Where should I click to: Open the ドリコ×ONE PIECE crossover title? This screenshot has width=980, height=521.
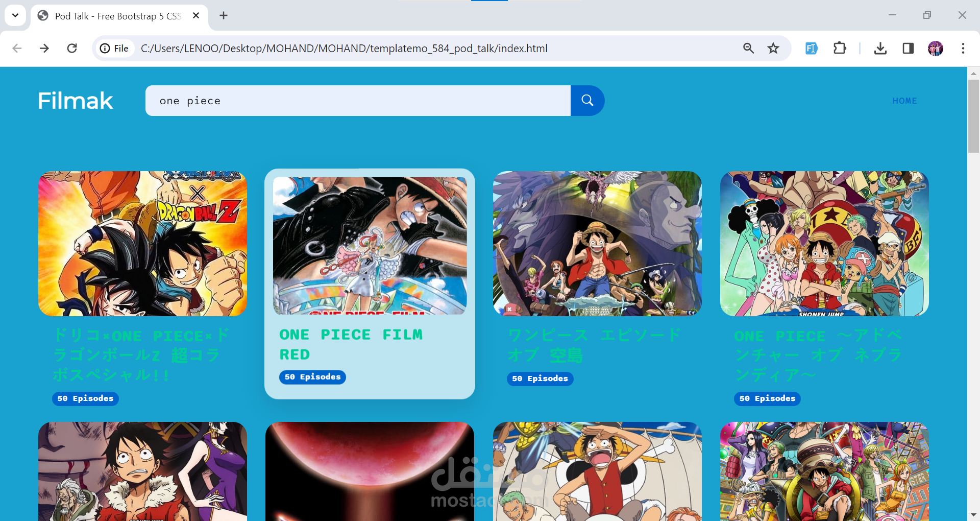tap(141, 355)
